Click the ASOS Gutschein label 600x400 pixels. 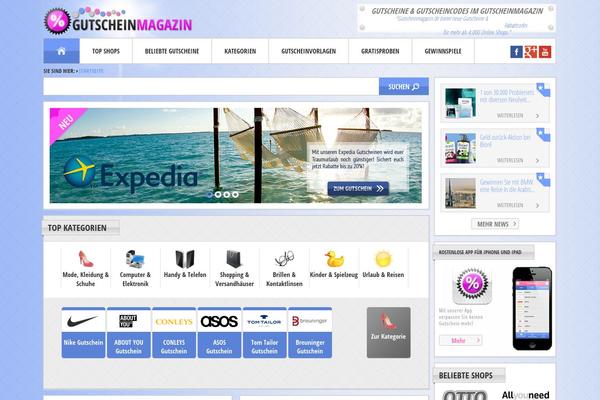pos(219,346)
